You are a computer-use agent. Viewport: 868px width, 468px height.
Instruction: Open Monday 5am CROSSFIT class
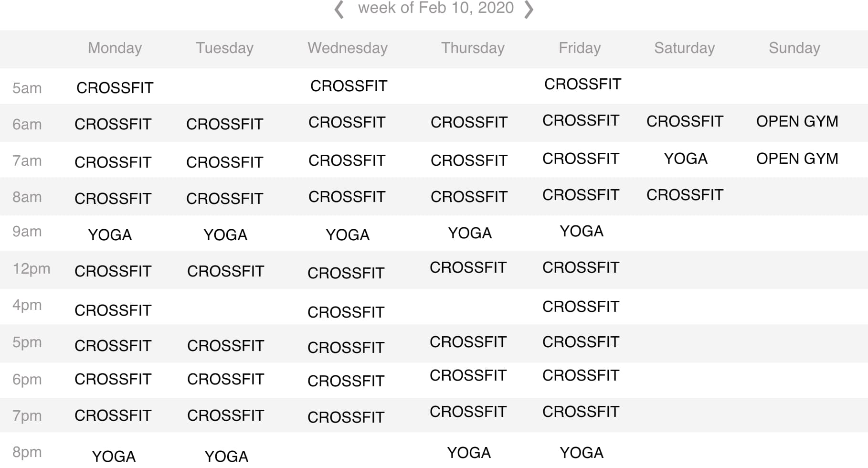click(115, 88)
